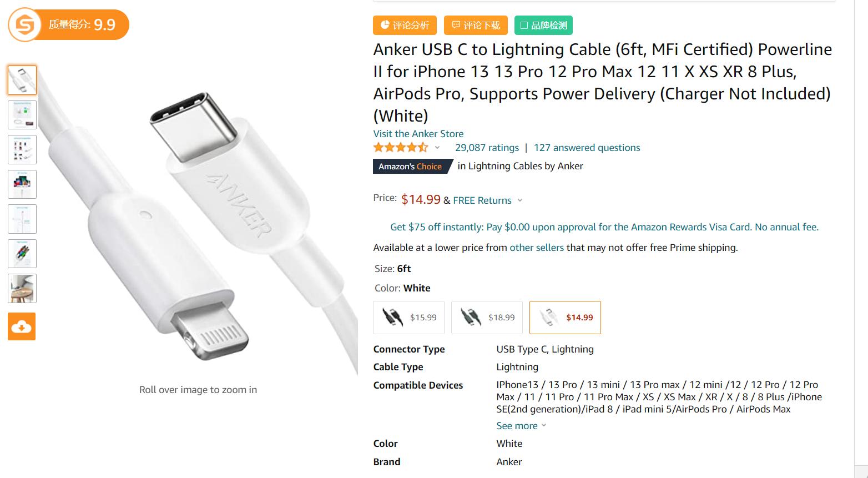Click the orange cloud download icon
This screenshot has width=868, height=478.
pyautogui.click(x=22, y=326)
